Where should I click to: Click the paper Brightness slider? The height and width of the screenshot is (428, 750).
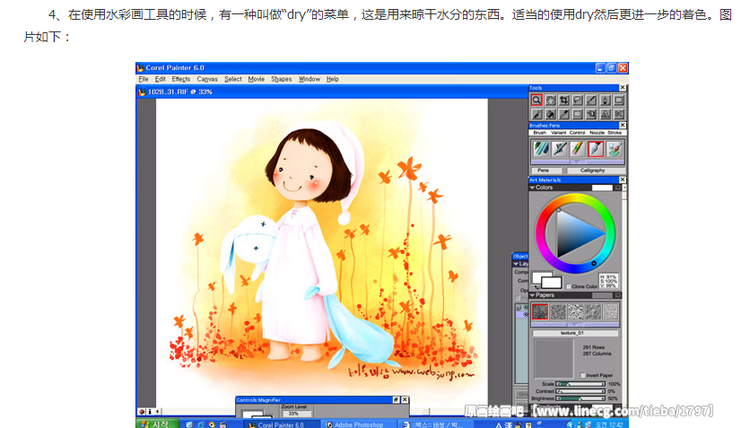(580, 398)
